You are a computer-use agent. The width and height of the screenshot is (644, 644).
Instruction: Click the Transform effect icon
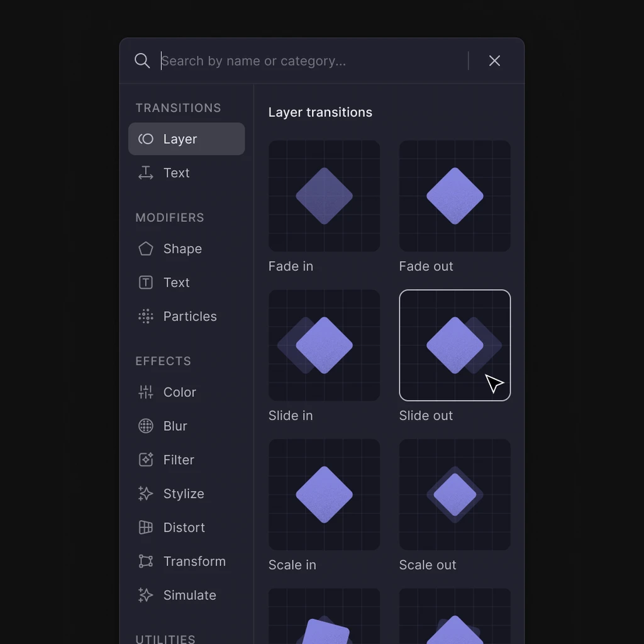point(145,562)
